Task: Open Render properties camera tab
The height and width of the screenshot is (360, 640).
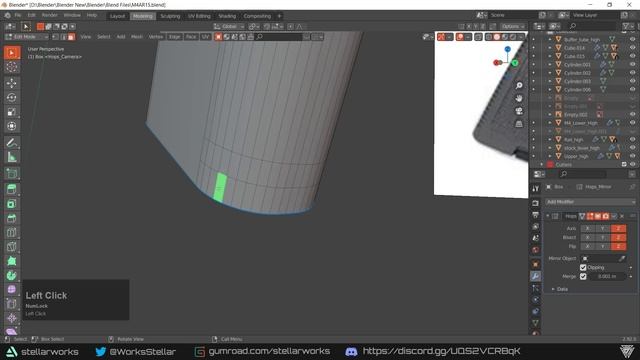Action: tap(536, 203)
